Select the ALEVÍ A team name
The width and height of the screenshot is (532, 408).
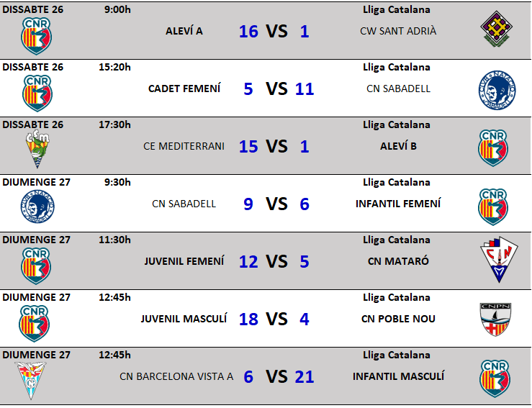[x=184, y=31]
